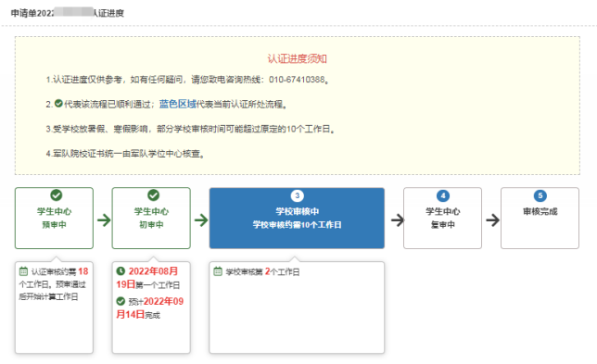Click the hotline number 010-67410388

click(297, 80)
